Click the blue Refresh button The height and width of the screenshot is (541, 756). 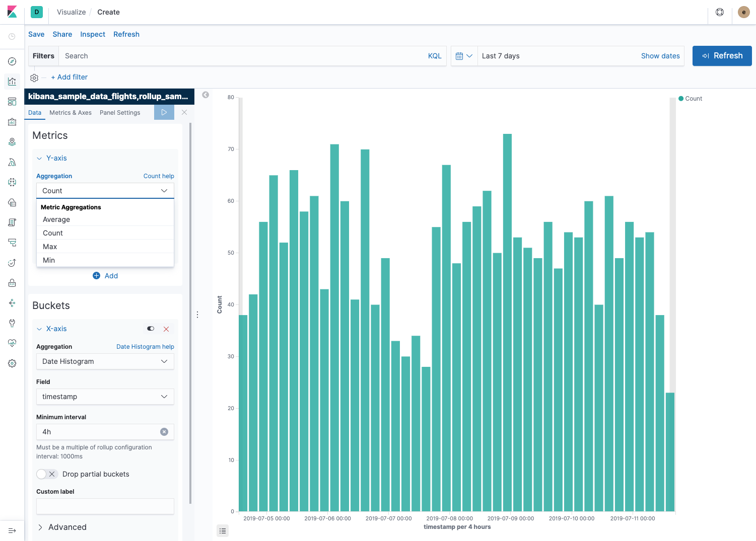pyautogui.click(x=722, y=56)
